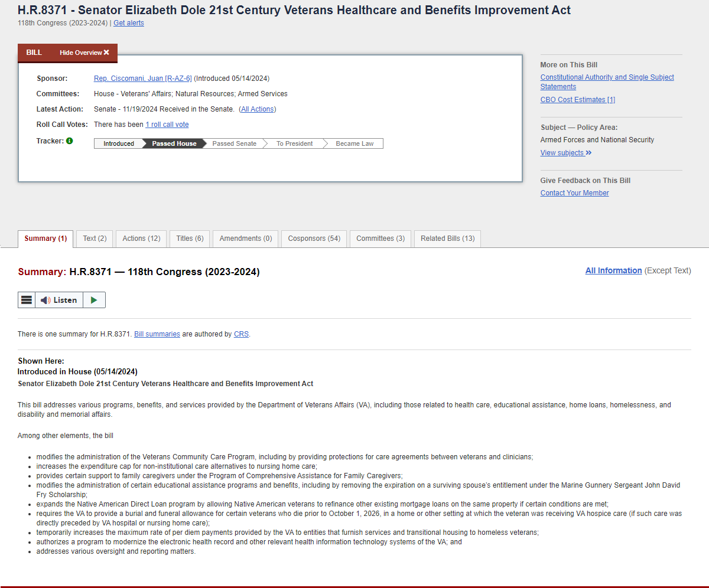The width and height of the screenshot is (709, 588).
Task: Open the All Actions link
Action: (x=258, y=109)
